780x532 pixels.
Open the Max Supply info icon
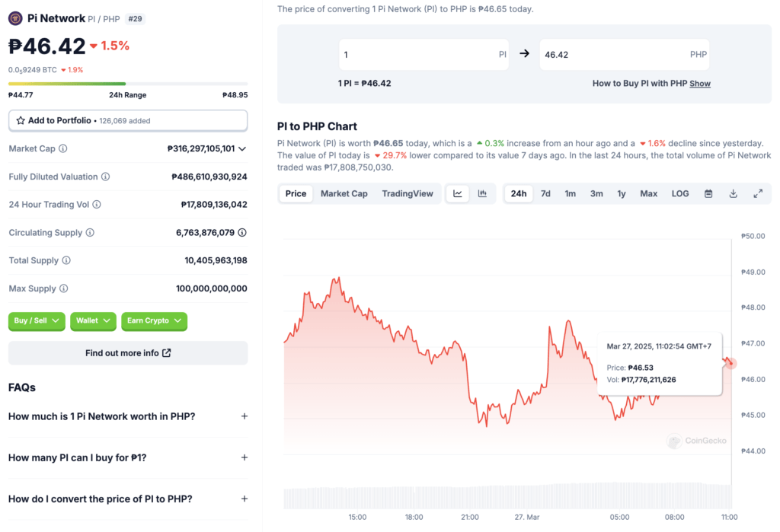[x=64, y=288]
